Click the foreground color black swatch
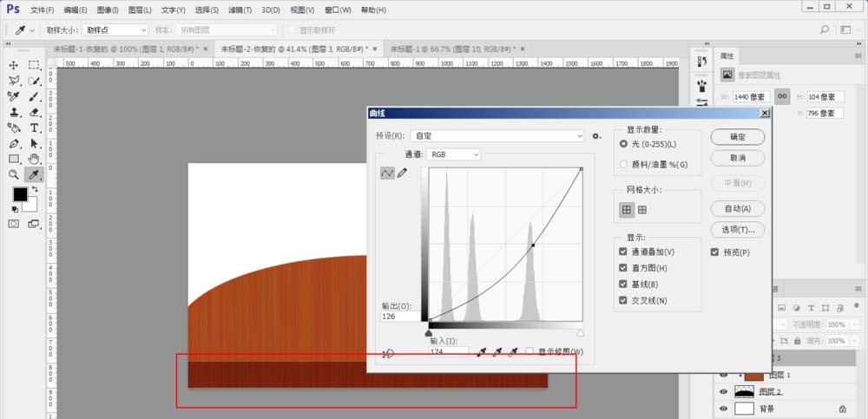868x419 pixels. pyautogui.click(x=19, y=195)
